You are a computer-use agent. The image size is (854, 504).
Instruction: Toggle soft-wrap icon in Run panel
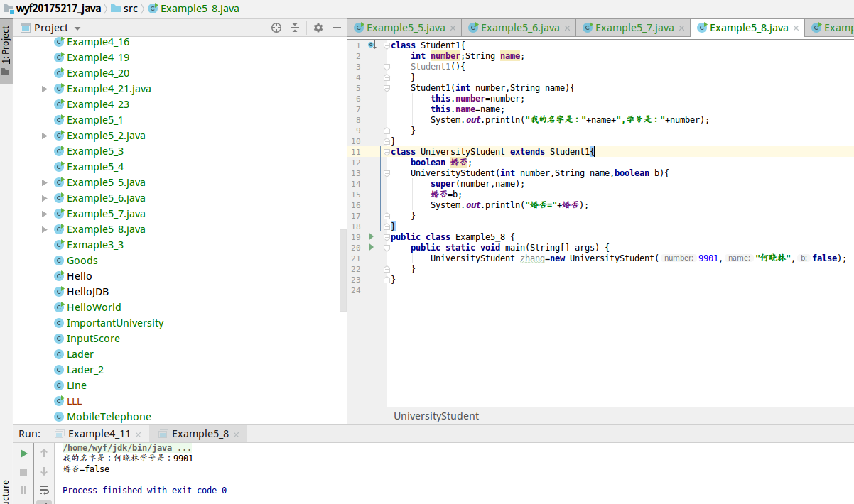[x=44, y=490]
